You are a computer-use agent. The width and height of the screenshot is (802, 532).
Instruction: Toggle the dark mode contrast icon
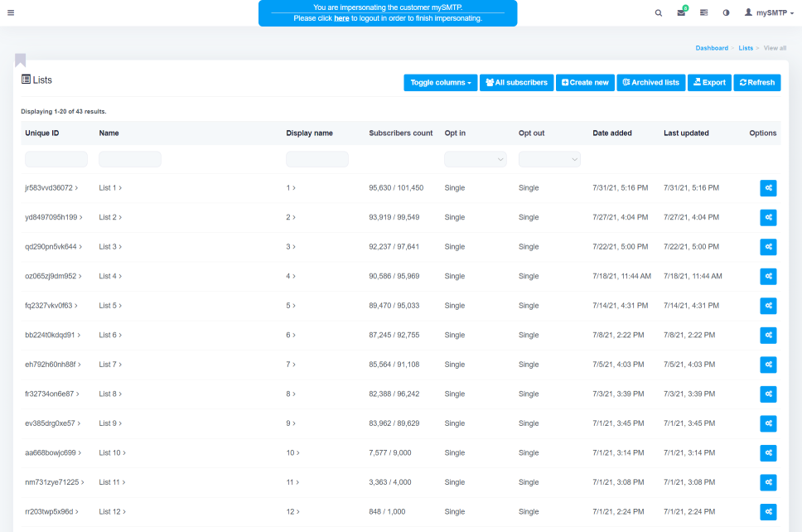[x=726, y=12]
